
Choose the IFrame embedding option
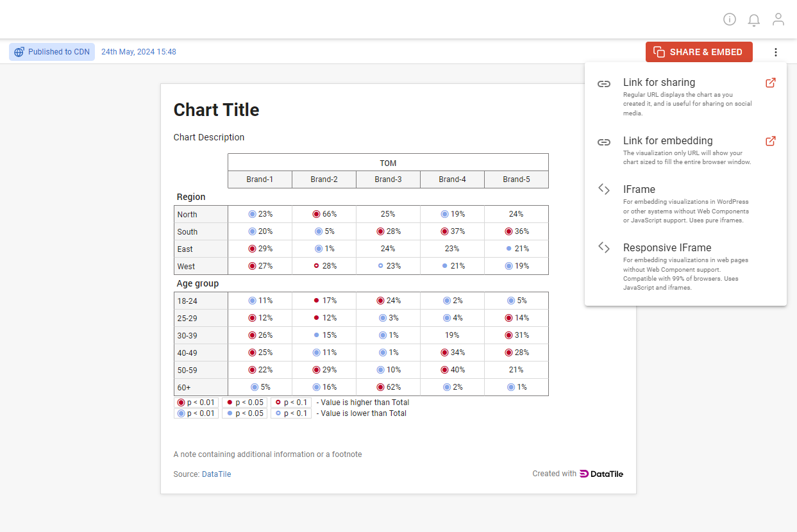[x=639, y=189]
